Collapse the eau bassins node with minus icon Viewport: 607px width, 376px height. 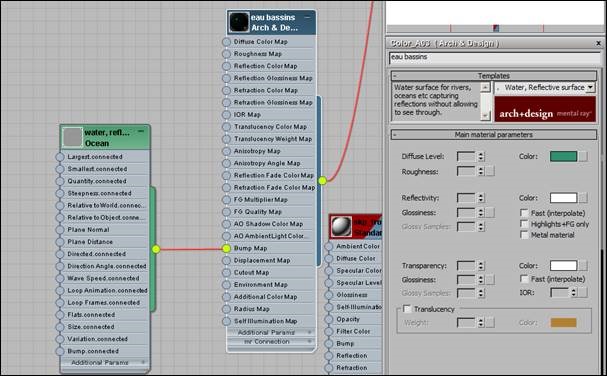(x=307, y=17)
